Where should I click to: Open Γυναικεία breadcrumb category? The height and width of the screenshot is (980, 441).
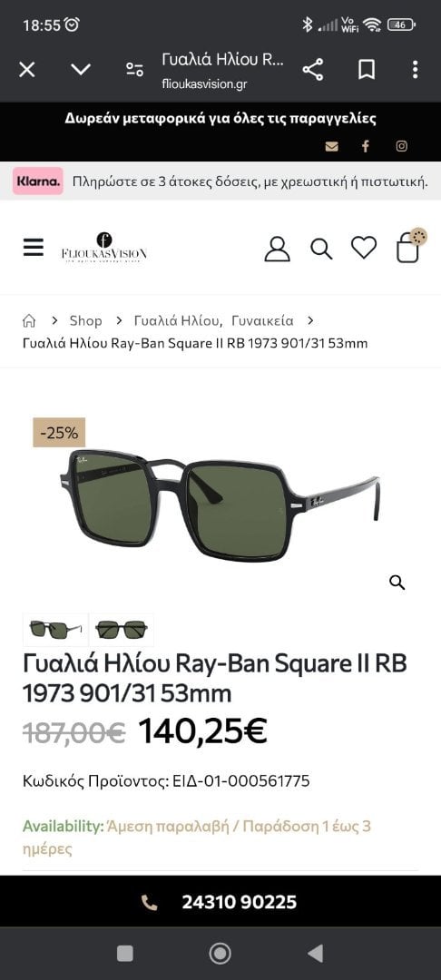262,320
